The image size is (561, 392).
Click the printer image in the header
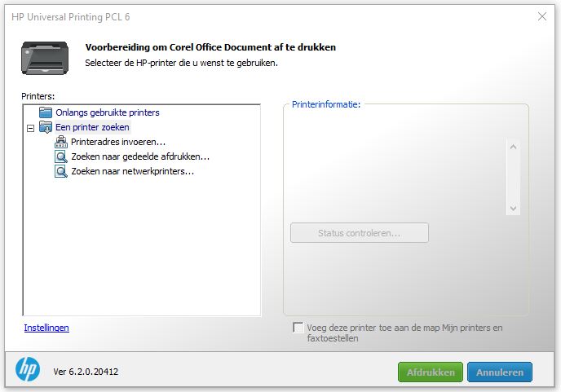point(45,58)
